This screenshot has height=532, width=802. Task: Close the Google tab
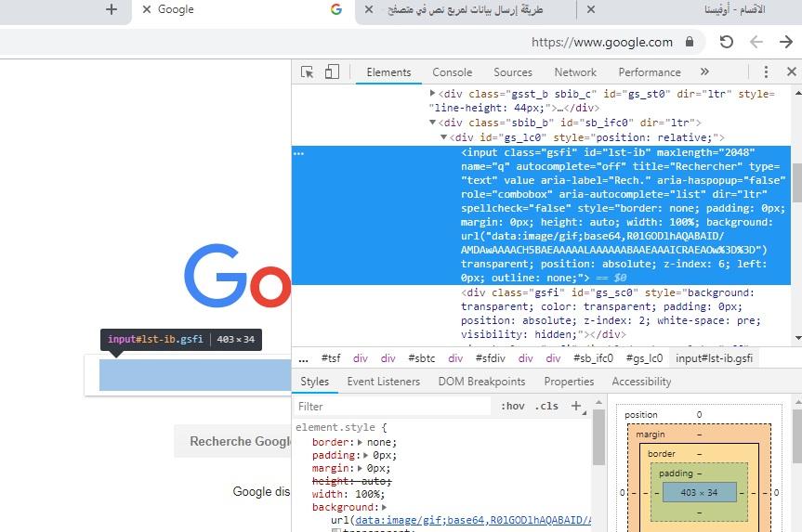point(146,9)
